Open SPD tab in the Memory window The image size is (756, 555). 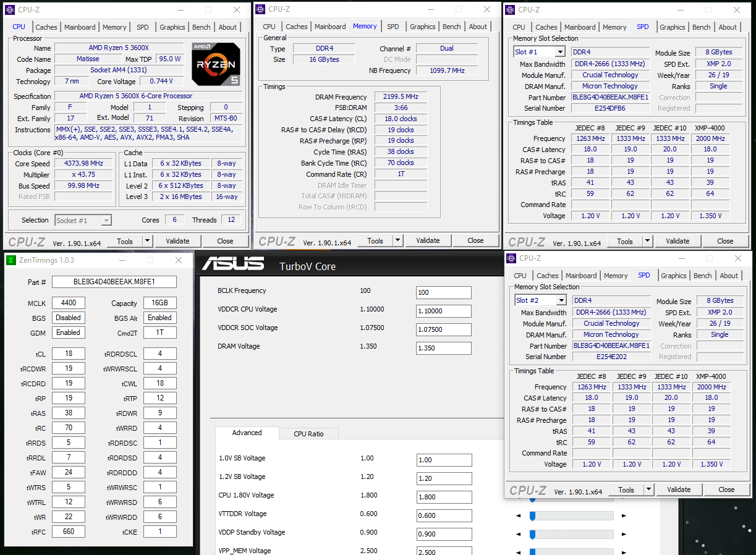click(x=393, y=27)
